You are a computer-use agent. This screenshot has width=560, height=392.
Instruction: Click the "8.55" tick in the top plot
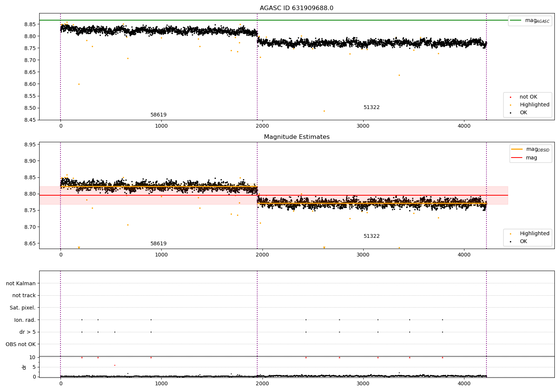tap(30, 96)
